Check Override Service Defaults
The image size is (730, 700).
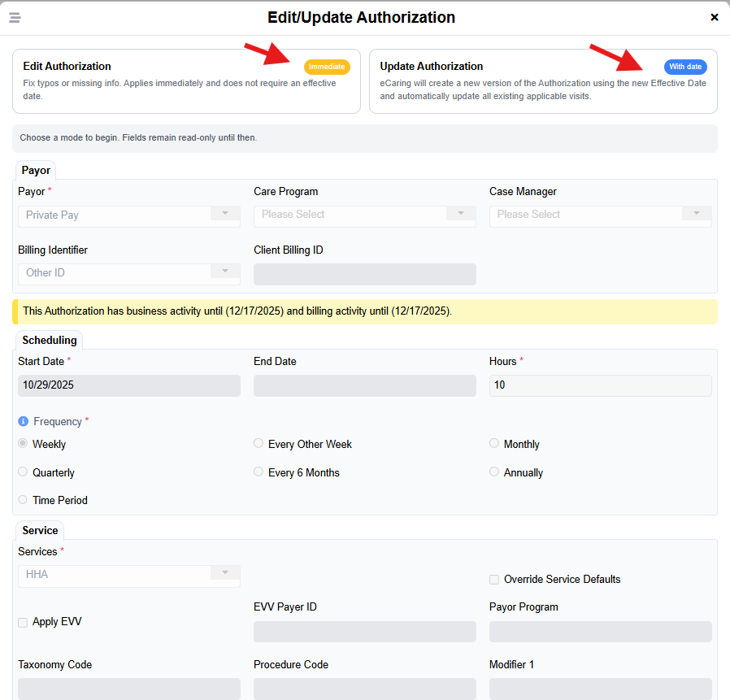coord(494,580)
